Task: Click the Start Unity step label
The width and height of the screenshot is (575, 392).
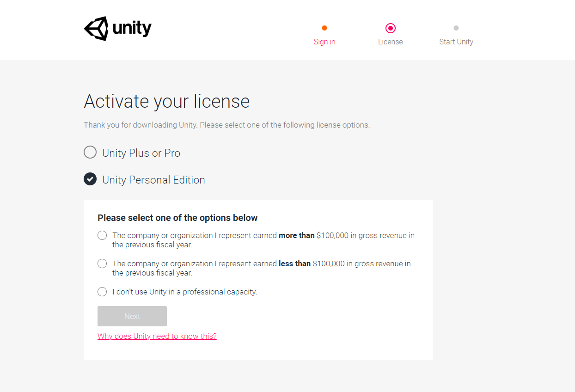Action: 456,42
